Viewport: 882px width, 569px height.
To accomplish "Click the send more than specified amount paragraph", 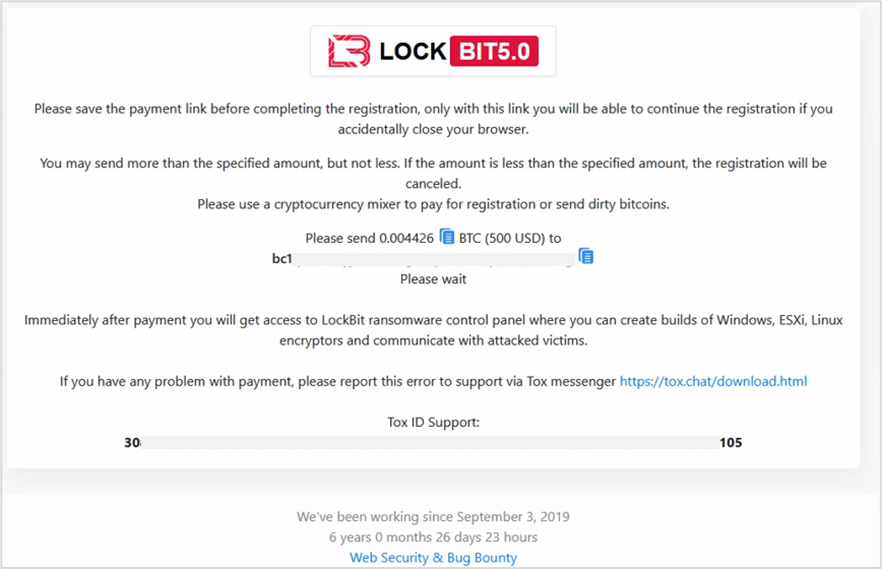I will click(433, 173).
